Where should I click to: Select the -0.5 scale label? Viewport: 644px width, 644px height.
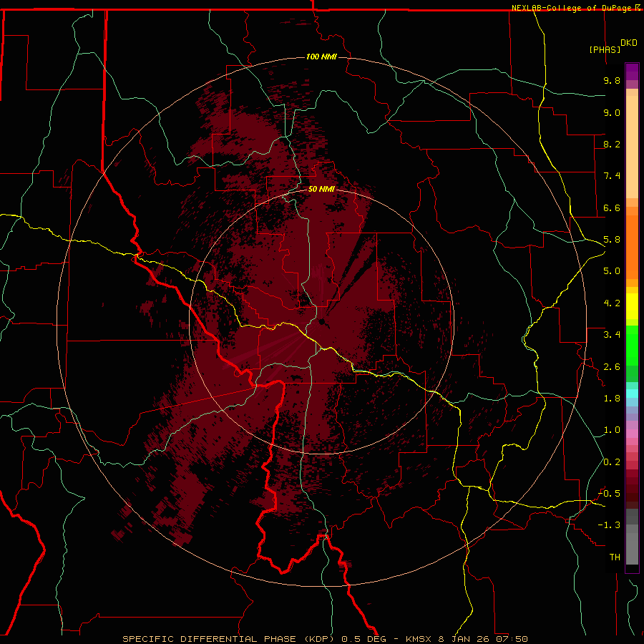609,494
